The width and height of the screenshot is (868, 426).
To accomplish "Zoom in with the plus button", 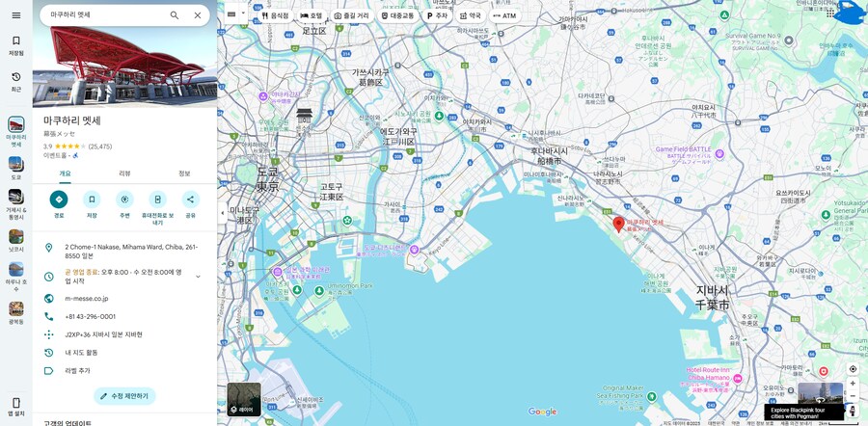I will pyautogui.click(x=853, y=383).
